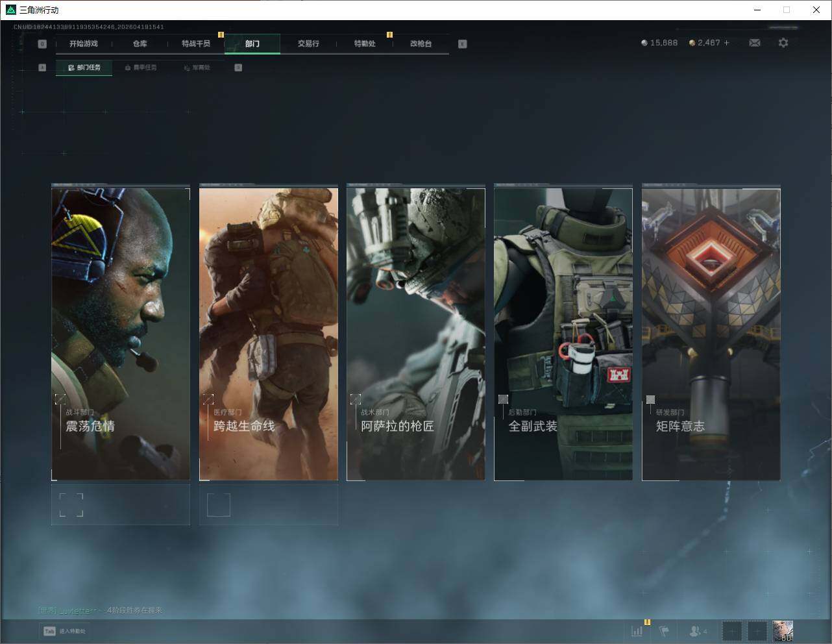832x644 pixels.
Task: Click the first empty squad plus slot
Action: click(x=731, y=631)
